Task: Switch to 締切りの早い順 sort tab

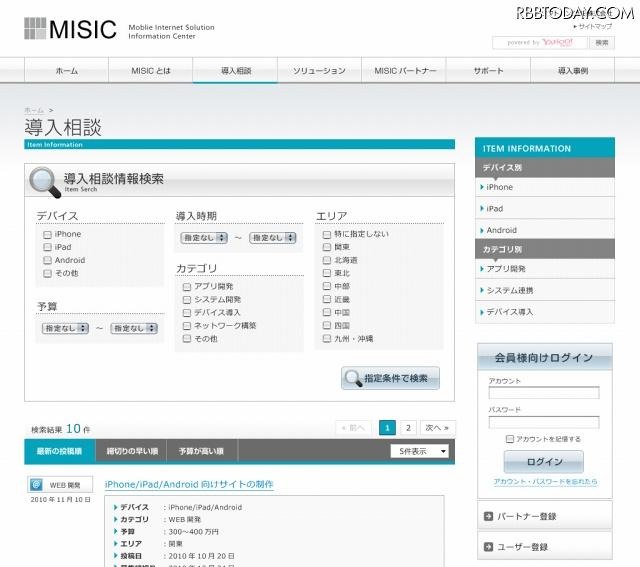Action: (x=130, y=452)
